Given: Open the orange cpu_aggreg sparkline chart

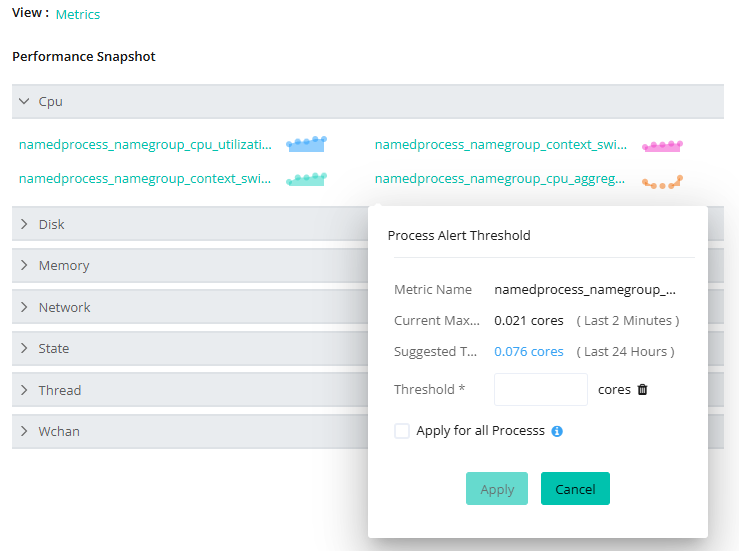Looking at the screenshot, I should tap(662, 182).
